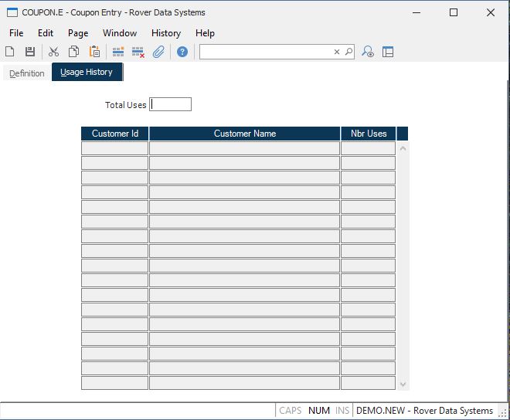
Task: Click the Total Uses input field
Action: coord(171,104)
